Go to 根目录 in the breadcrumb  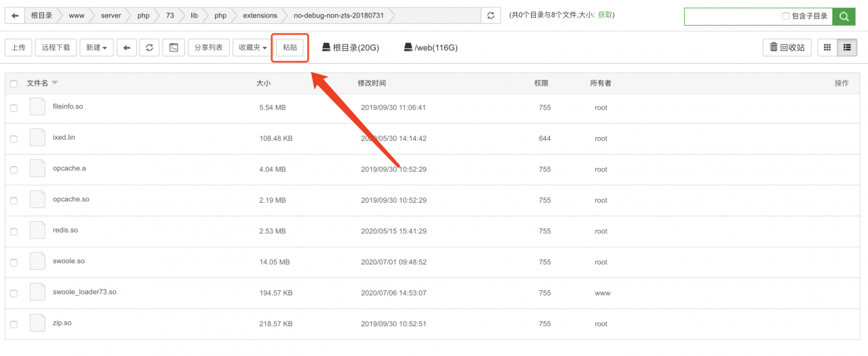(x=41, y=15)
